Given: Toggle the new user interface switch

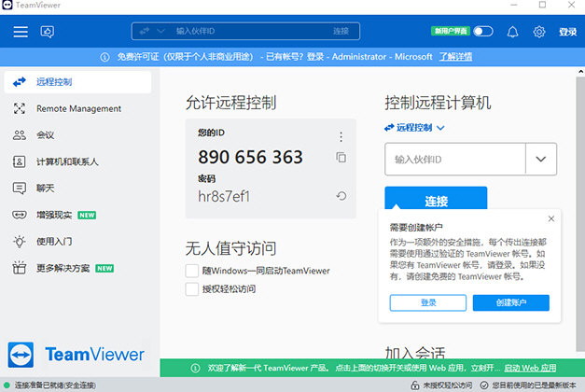Looking at the screenshot, I should (483, 32).
